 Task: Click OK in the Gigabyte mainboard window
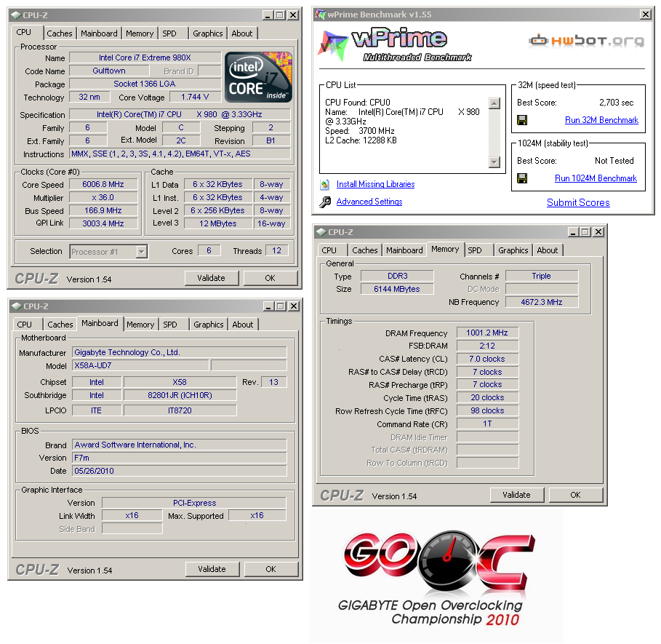[x=271, y=569]
